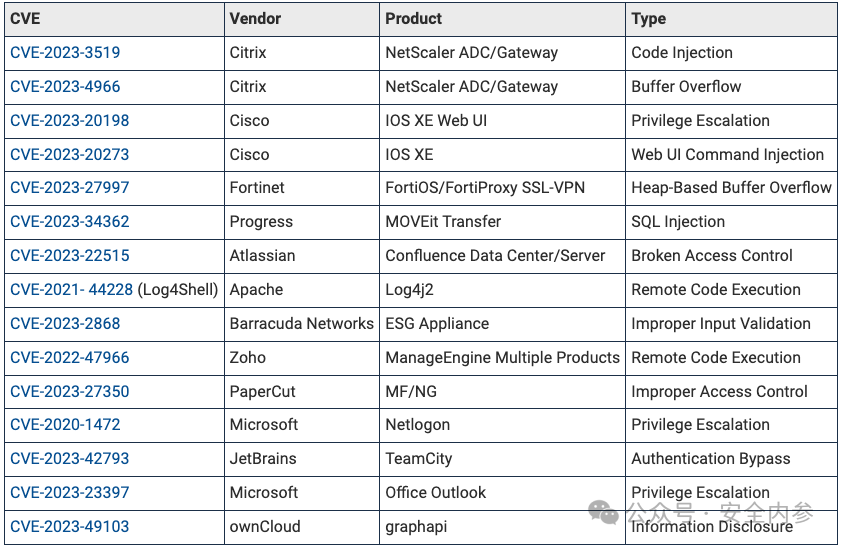841x547 pixels.
Task: Click the Product column header
Action: (413, 19)
